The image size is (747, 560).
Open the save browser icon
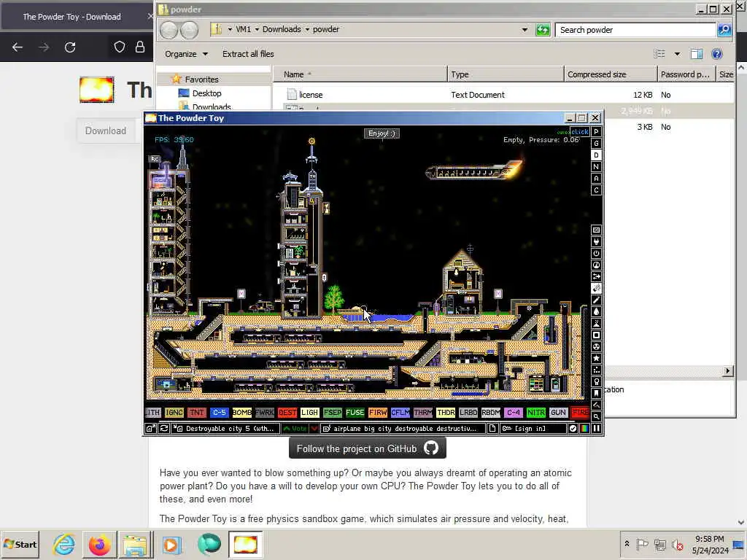click(150, 429)
